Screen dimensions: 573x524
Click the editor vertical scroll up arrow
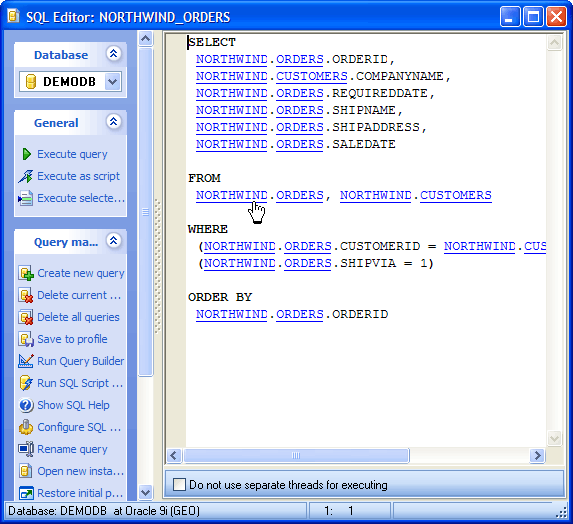point(554,43)
